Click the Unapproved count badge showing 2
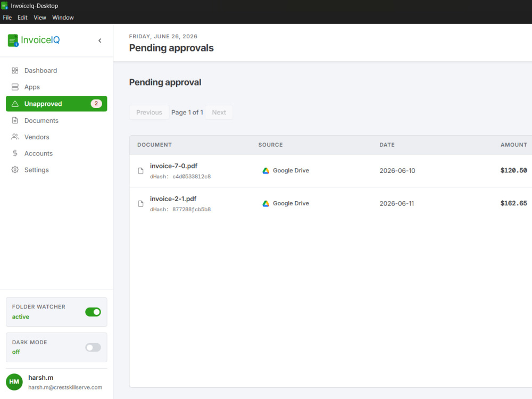This screenshot has height=399, width=532. click(96, 104)
